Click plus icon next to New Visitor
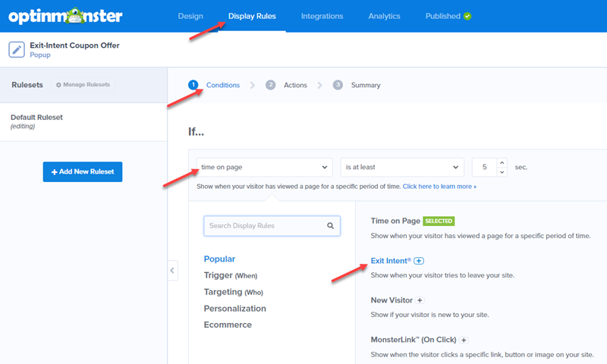The height and width of the screenshot is (364, 607). [x=420, y=300]
